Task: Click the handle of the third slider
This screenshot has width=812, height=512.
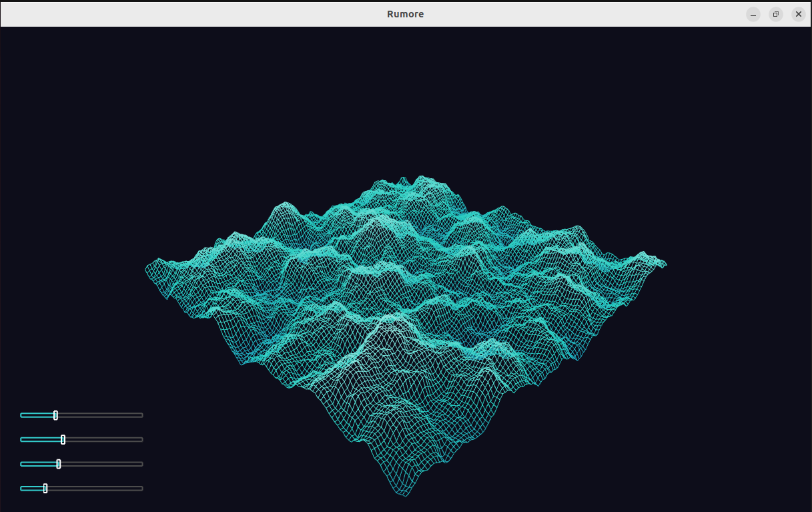Action: tap(59, 464)
